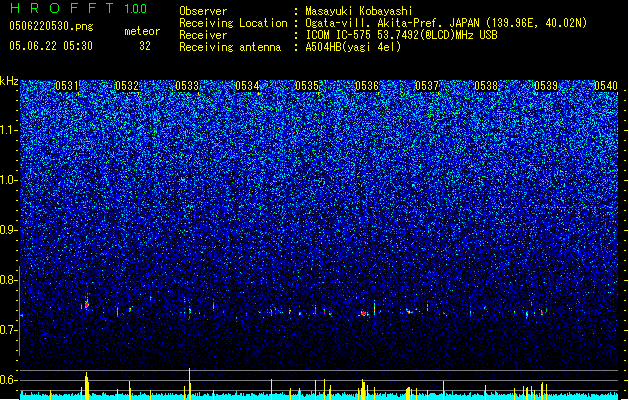Click the 0532 time marker
Image resolution: width=629 pixels, height=400 pixels.
click(127, 86)
